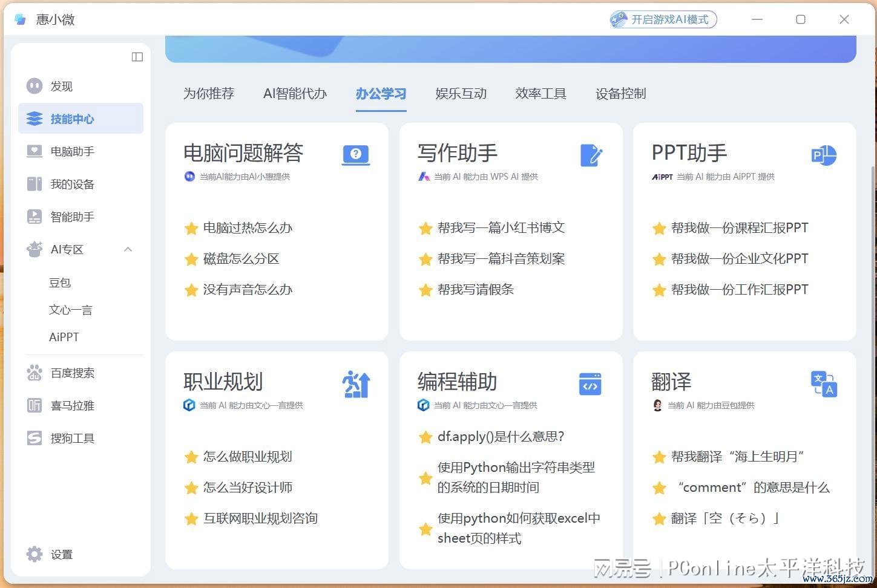Open 发现 discover icon in sidebar

point(34,86)
